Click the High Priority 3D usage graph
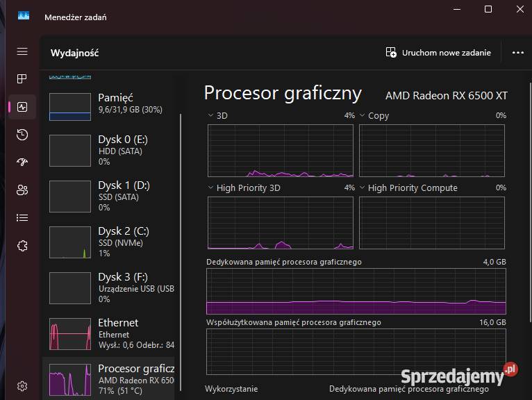This screenshot has width=532, height=400. pos(281,223)
